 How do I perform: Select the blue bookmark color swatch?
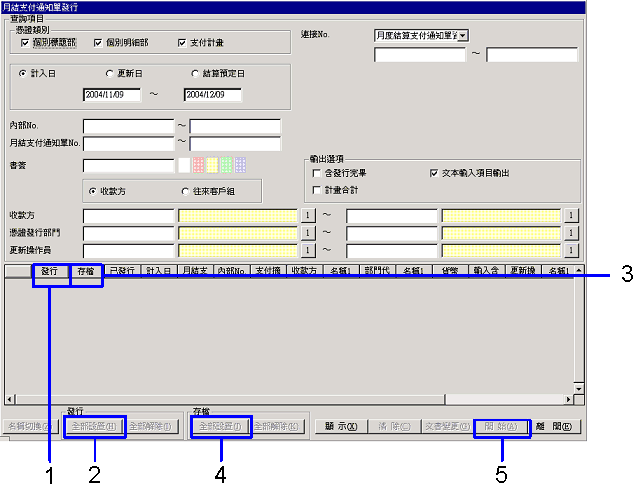click(241, 165)
